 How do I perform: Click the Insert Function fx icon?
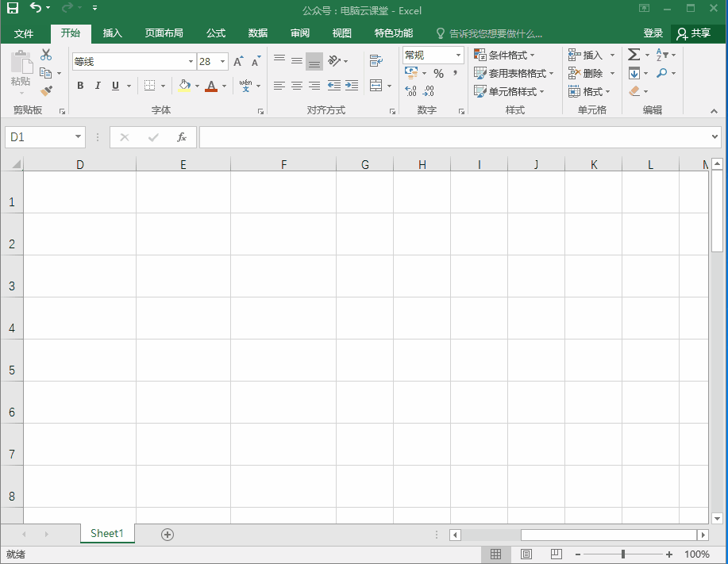(x=182, y=137)
